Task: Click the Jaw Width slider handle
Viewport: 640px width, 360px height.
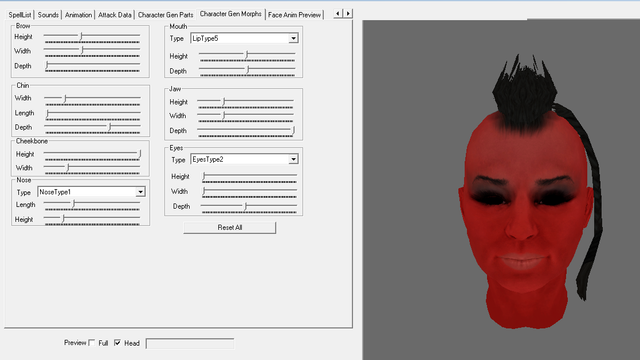Action: click(x=224, y=116)
